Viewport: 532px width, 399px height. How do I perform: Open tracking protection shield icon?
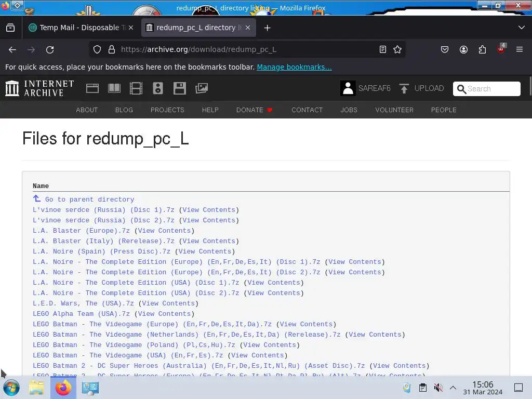(x=97, y=49)
